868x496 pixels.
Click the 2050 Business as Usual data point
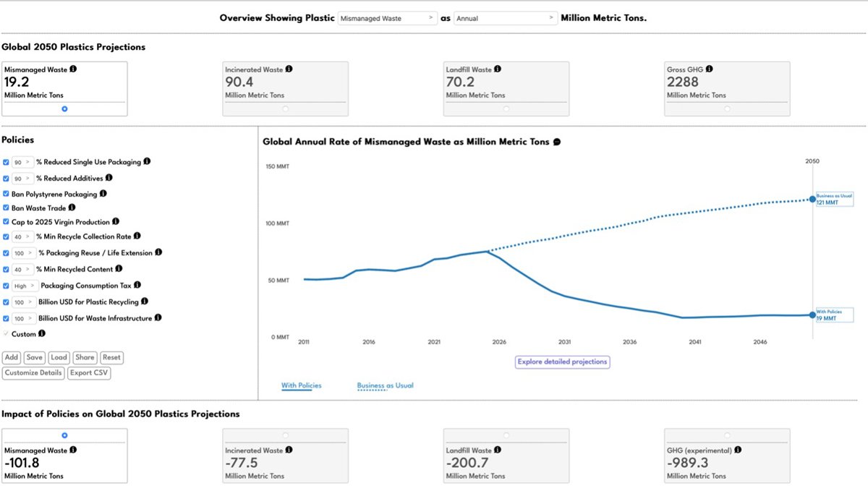(x=812, y=200)
